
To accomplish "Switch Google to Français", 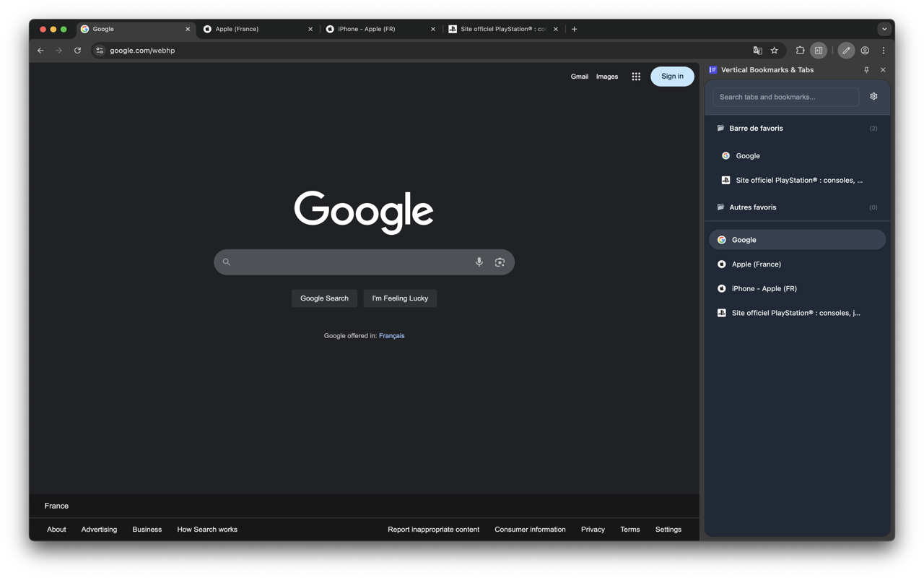I will point(392,336).
